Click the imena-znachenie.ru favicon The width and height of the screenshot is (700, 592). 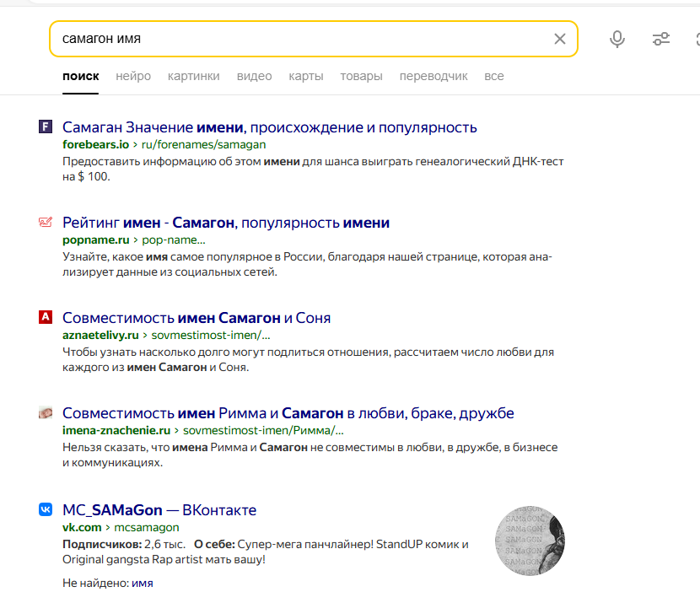[46, 412]
